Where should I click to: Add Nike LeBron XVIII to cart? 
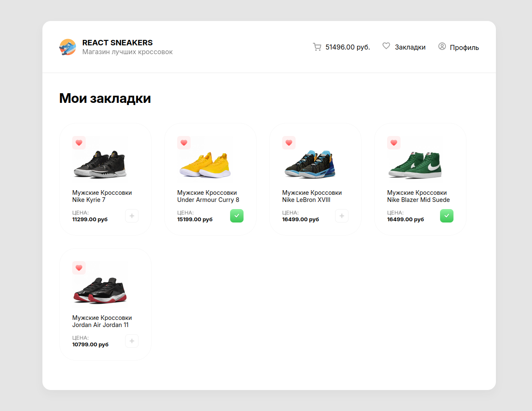click(x=342, y=216)
